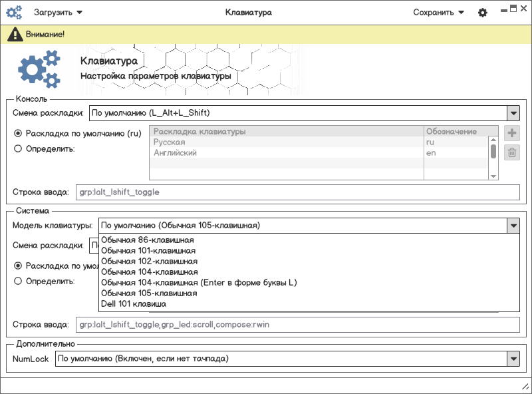Click the plus icon to add layout

tap(512, 133)
